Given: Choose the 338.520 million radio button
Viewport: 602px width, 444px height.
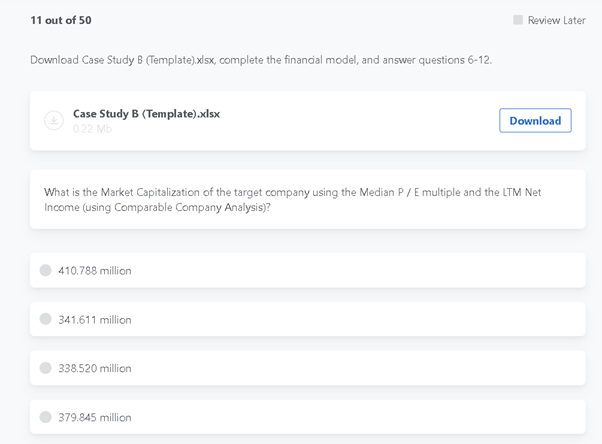Looking at the screenshot, I should (x=45, y=368).
